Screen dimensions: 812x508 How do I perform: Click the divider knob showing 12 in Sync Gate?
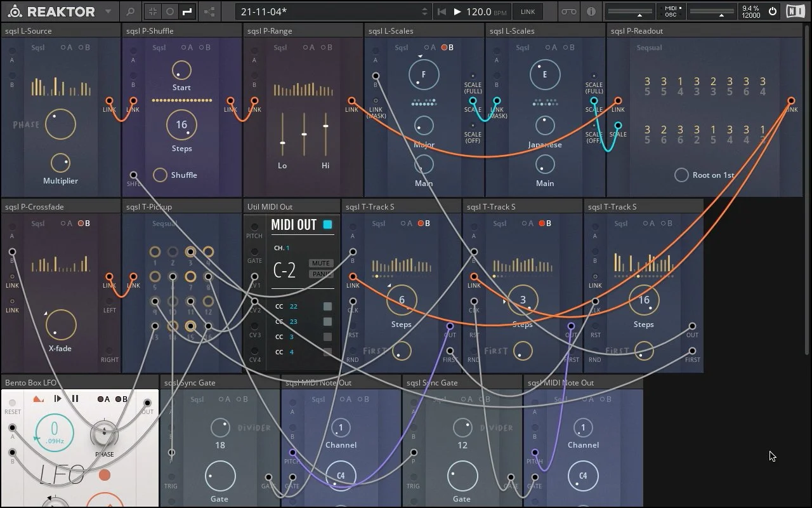click(x=462, y=427)
